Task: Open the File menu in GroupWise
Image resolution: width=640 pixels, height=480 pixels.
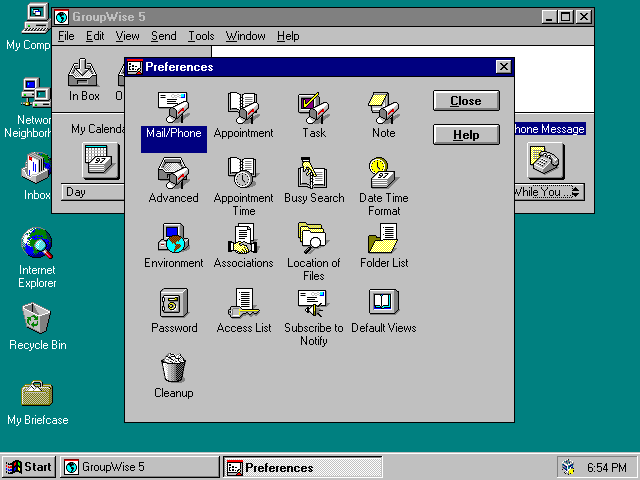Action: (66, 36)
